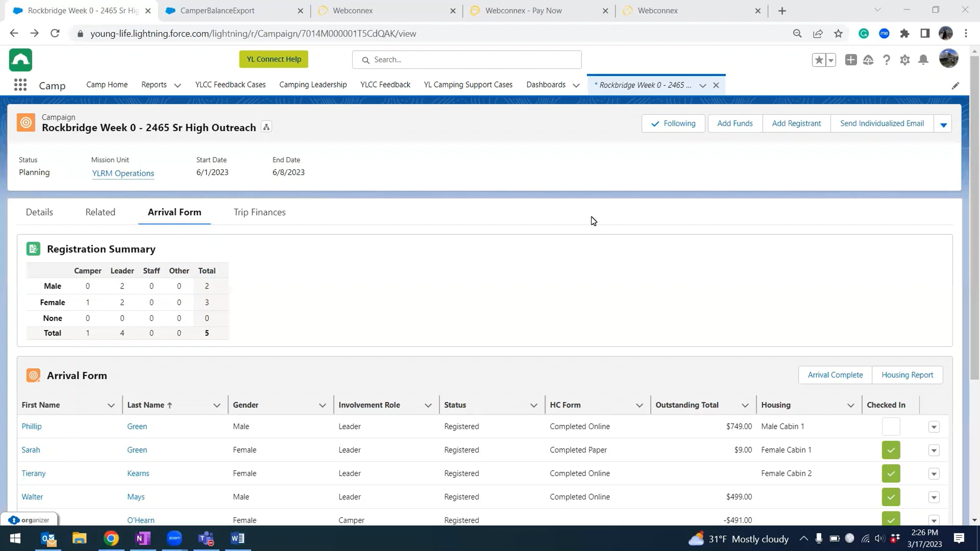Open the Notifications bell icon
The width and height of the screenshot is (980, 551).
pyautogui.click(x=923, y=60)
